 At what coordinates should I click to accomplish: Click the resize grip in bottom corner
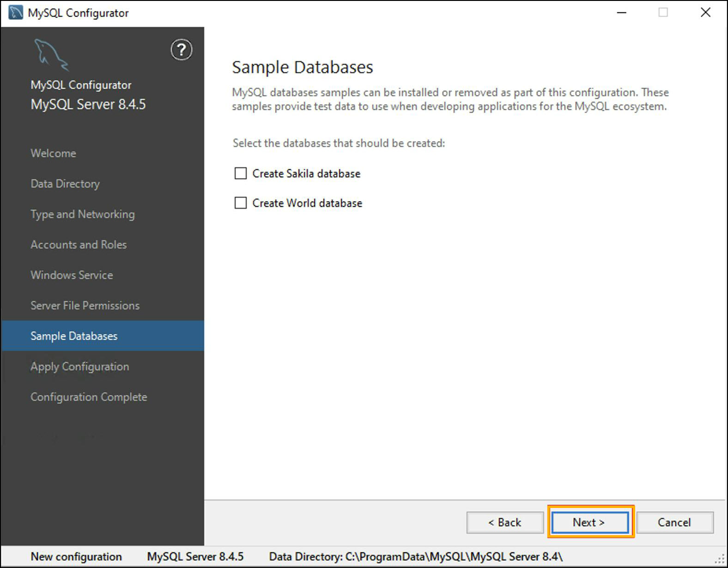pyautogui.click(x=720, y=560)
